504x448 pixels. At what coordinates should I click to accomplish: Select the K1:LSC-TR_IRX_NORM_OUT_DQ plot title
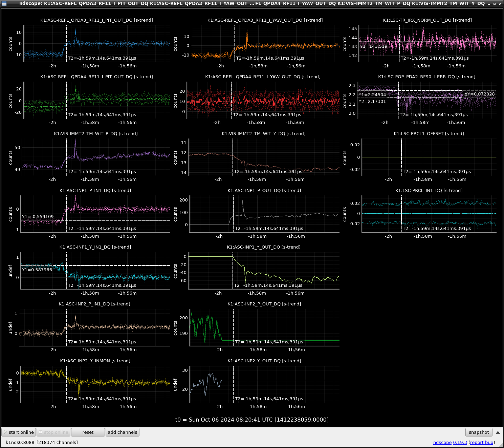pyautogui.click(x=427, y=20)
